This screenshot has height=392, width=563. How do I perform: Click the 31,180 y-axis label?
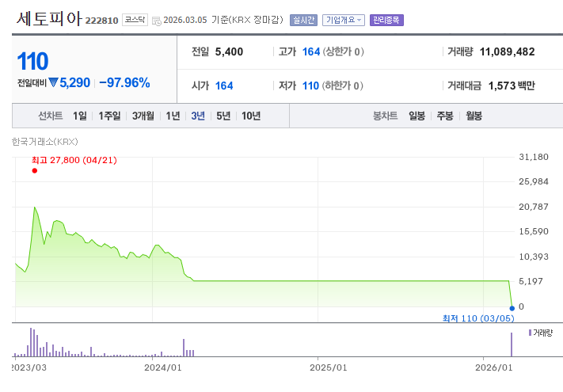click(534, 157)
